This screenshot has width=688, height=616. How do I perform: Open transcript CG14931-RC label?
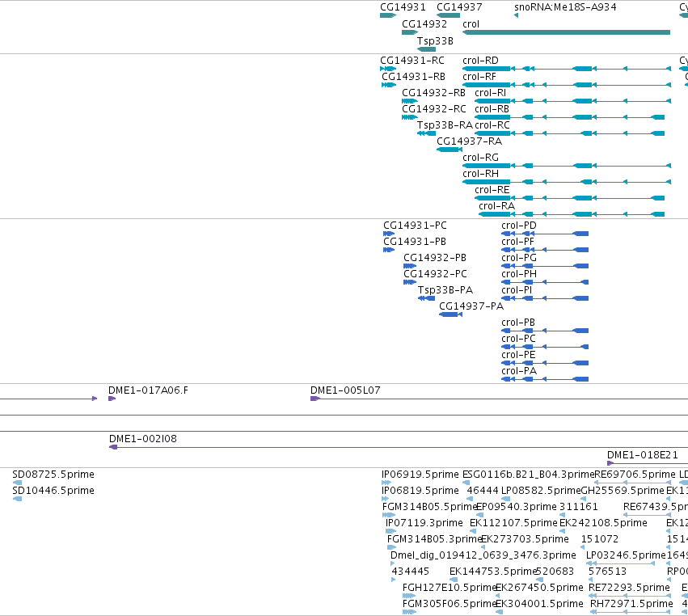(412, 60)
